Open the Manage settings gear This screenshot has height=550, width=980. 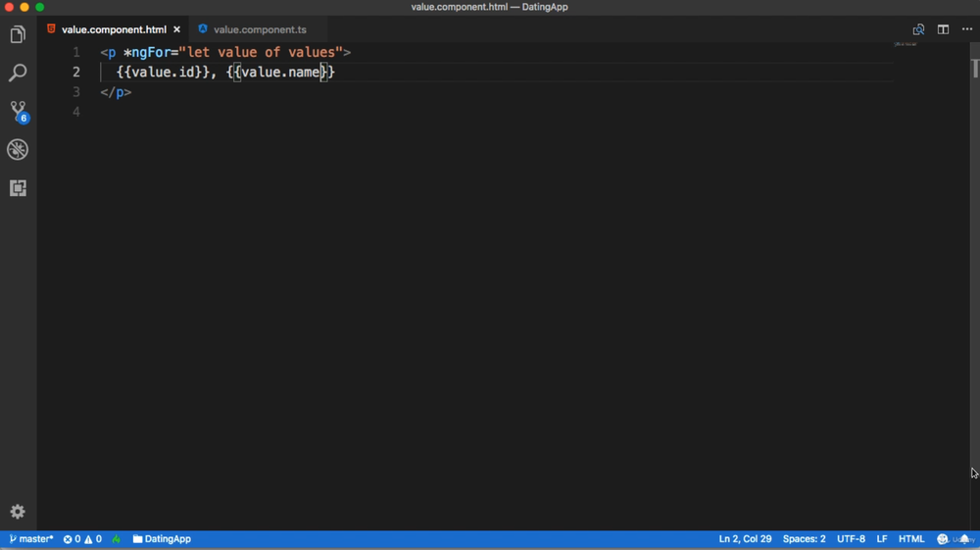click(18, 511)
